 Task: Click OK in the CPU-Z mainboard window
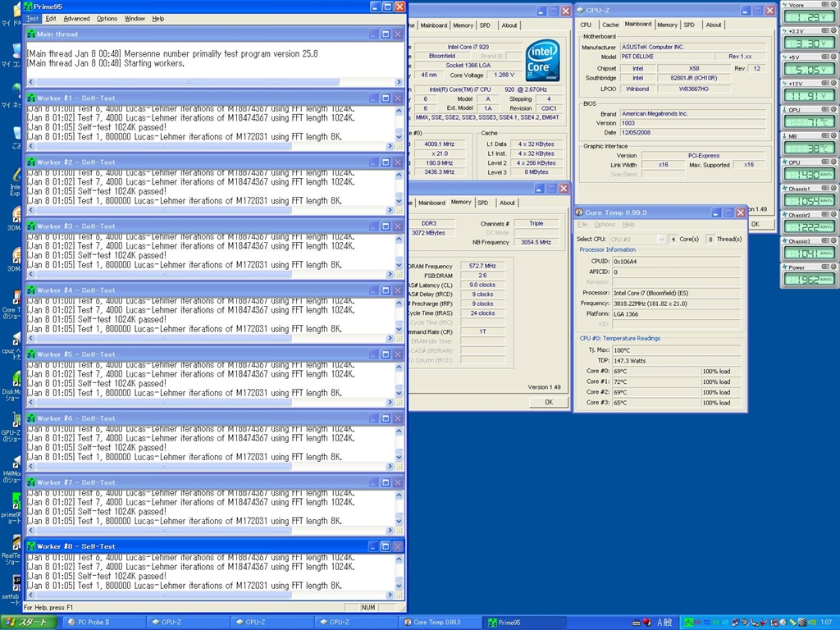[755, 224]
